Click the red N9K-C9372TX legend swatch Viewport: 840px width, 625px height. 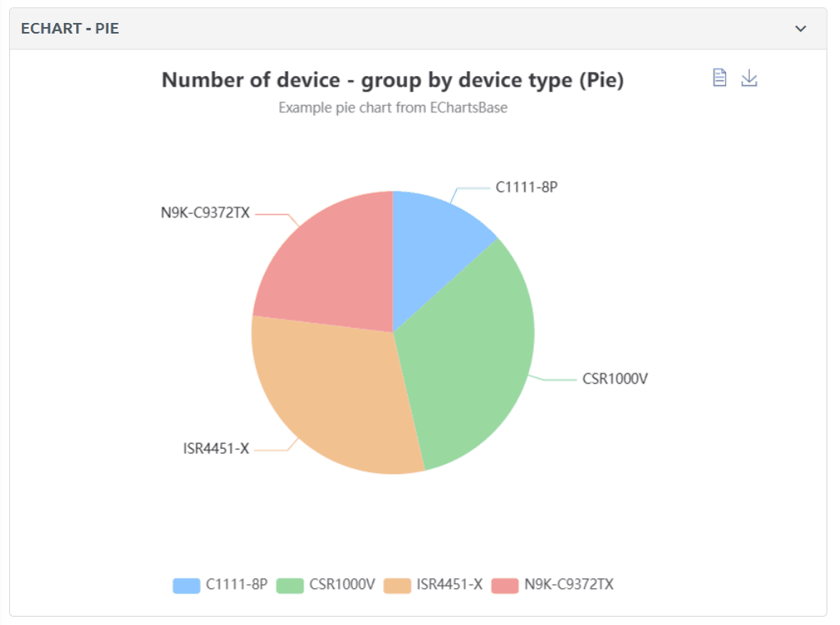505,585
